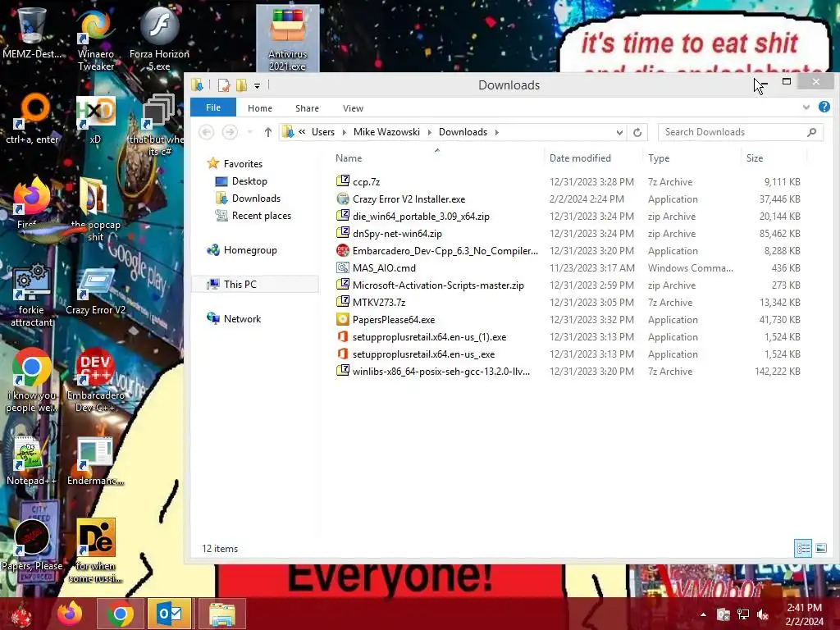Click the arrow after Mike Wazowski breadcrumb
This screenshot has width=840, height=630.
(x=429, y=132)
